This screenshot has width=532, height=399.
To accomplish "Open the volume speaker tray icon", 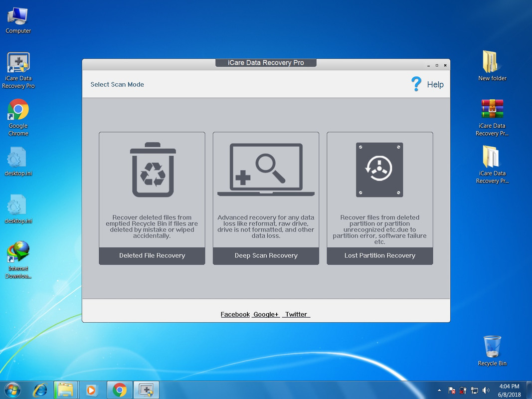I will click(486, 391).
